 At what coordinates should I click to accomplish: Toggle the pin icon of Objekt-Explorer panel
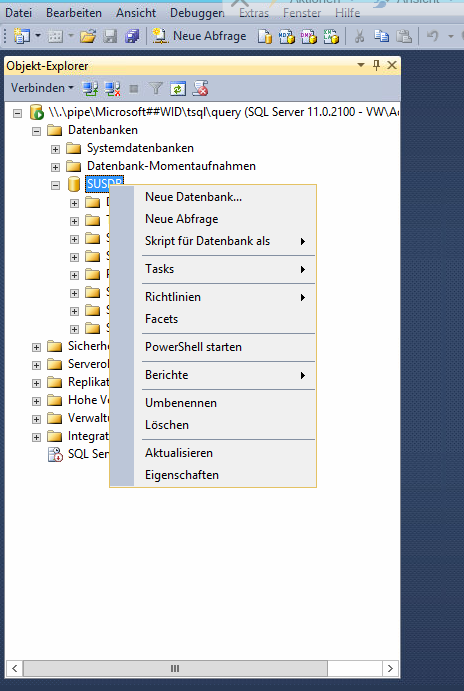(x=376, y=65)
